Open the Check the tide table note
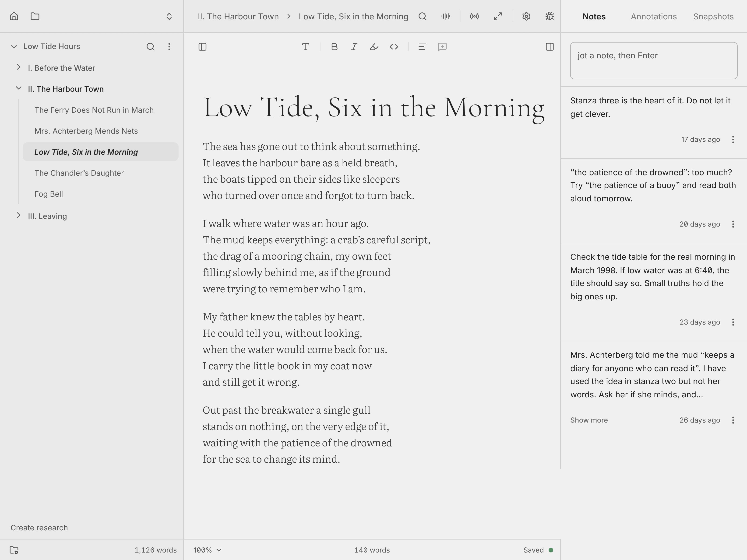This screenshot has height=560, width=747. pos(653,276)
